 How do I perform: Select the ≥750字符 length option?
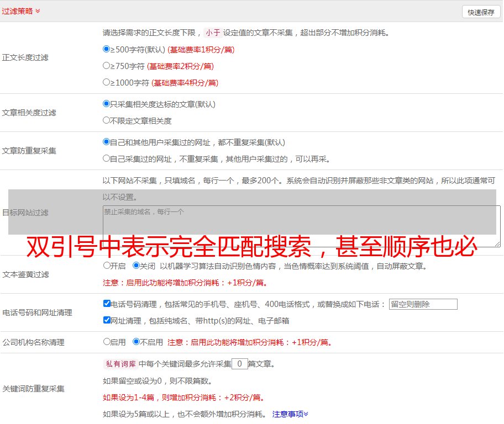click(107, 66)
